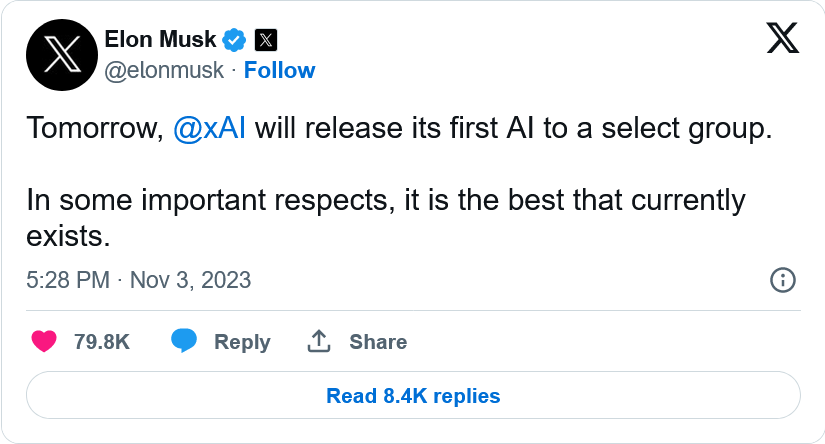
Task: Click the heart icon to like the tweet
Action: pos(44,341)
